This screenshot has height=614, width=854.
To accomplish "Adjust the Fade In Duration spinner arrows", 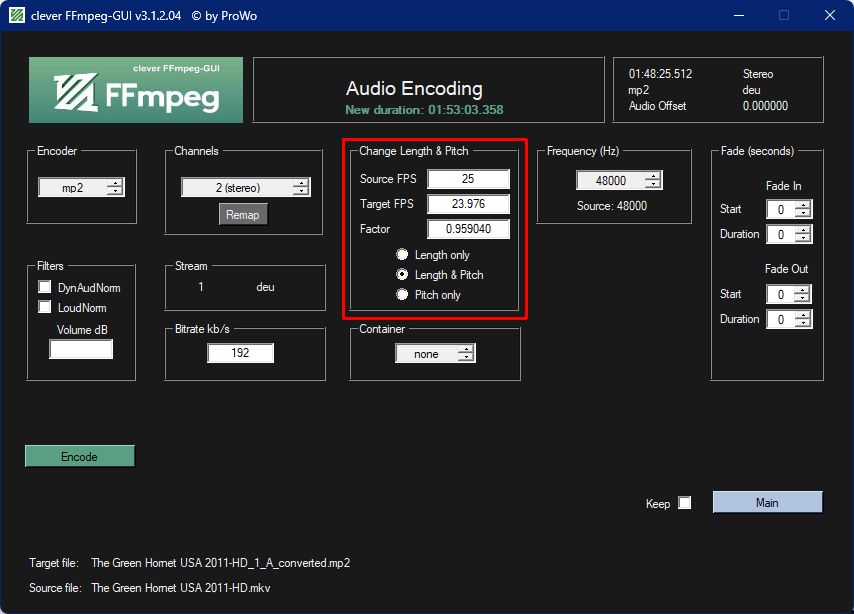I will [803, 234].
